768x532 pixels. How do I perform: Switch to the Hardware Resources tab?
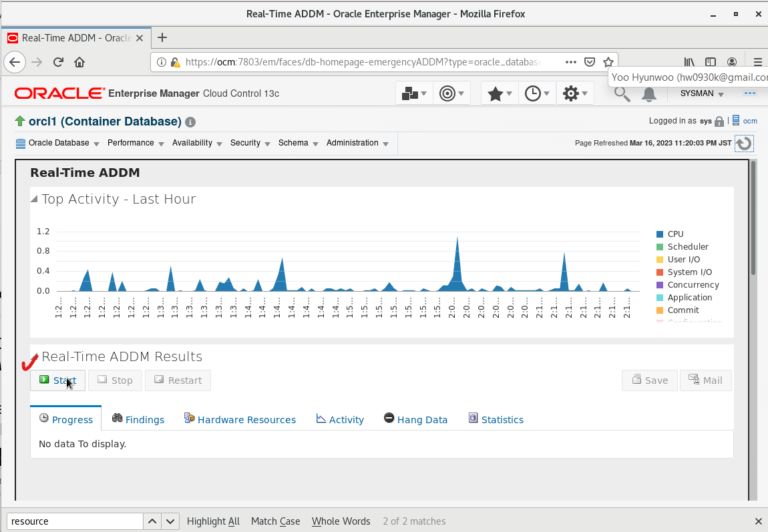click(240, 419)
